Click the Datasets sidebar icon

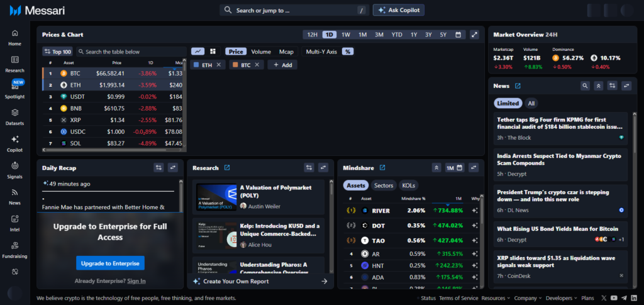click(x=14, y=116)
